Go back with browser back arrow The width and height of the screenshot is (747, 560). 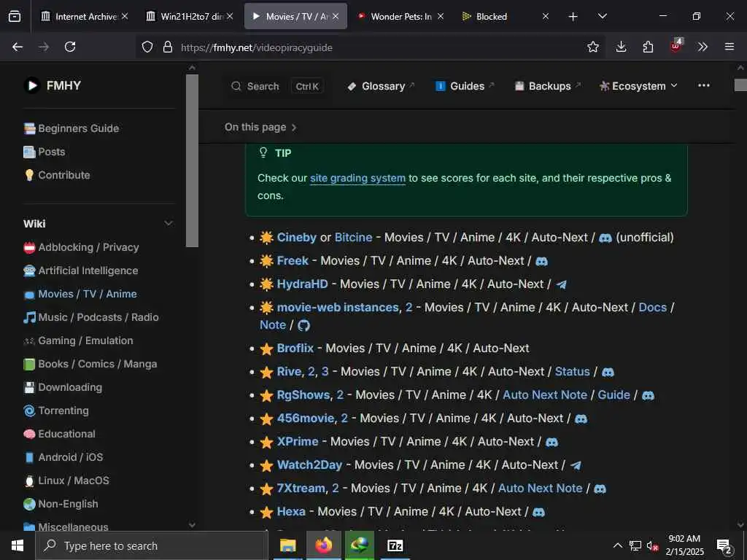[18, 47]
